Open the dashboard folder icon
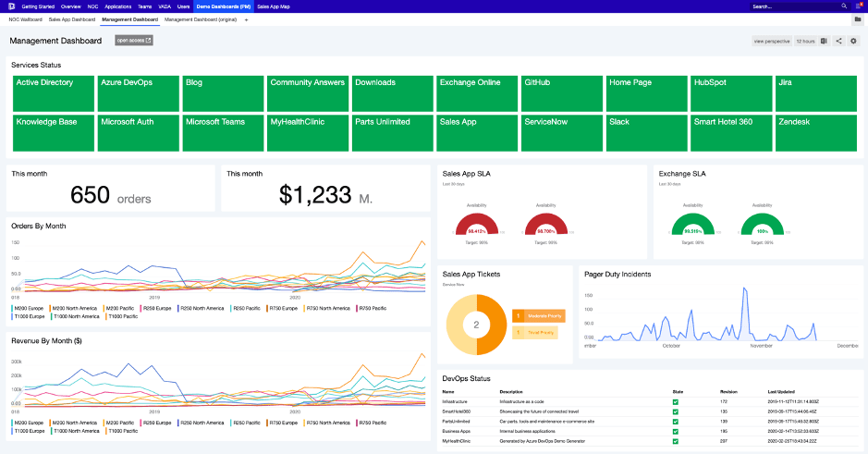868x454 pixels. point(858,19)
